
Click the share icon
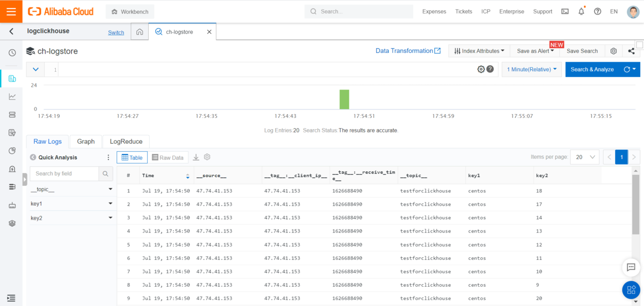(631, 51)
